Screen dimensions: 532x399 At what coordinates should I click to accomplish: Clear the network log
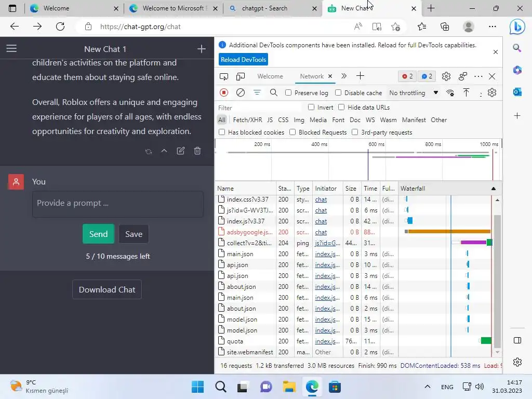pyautogui.click(x=240, y=92)
